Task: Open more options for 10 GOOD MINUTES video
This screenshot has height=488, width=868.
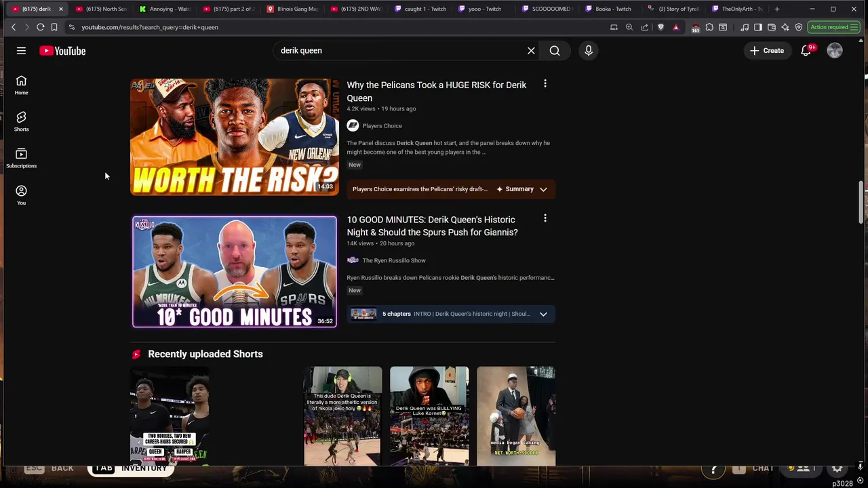Action: coord(545,218)
